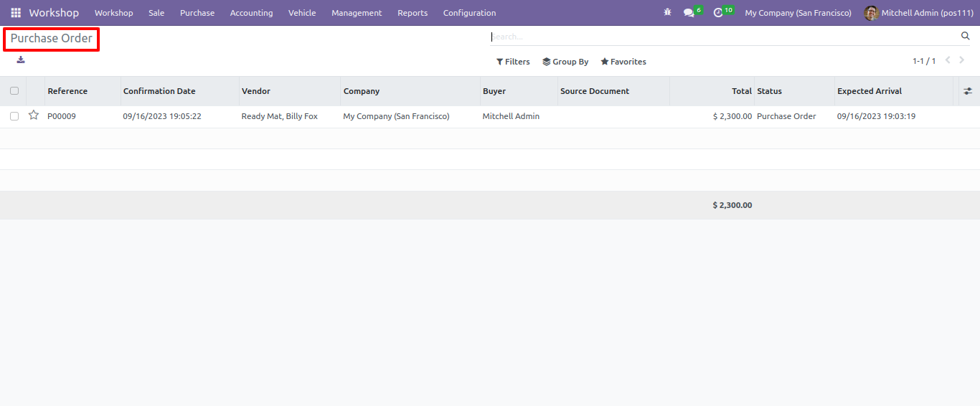Sort by Confirmation Date column header
Screen dimensions: 980x406
[159, 91]
